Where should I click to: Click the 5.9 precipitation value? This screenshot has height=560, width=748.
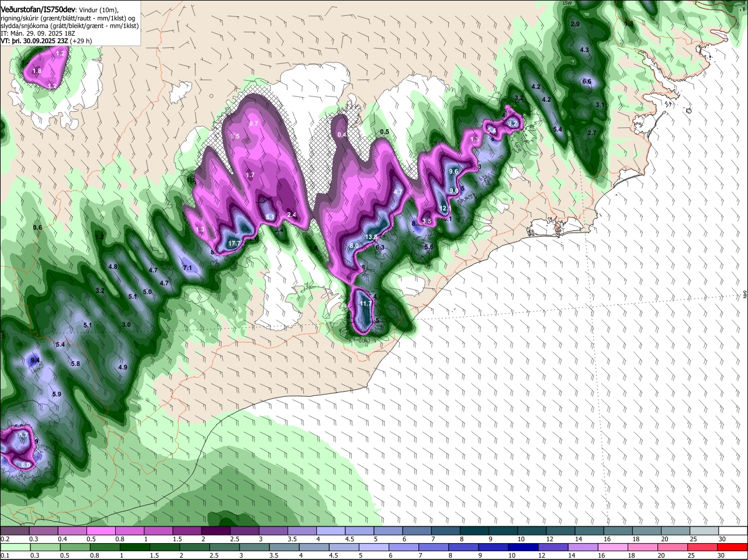tap(57, 395)
